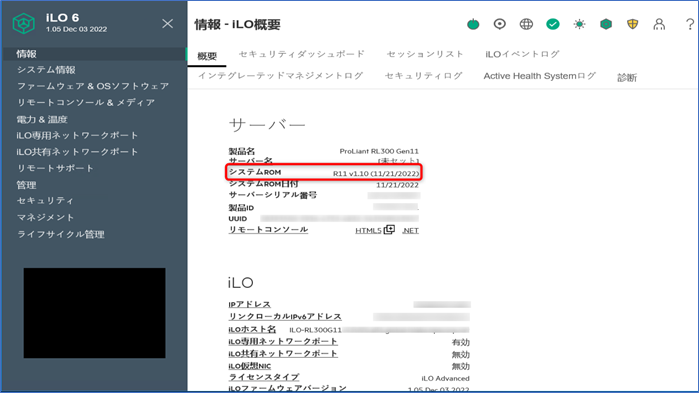Click the リモートコンソール link
This screenshot has width=699, height=393.
(x=268, y=229)
